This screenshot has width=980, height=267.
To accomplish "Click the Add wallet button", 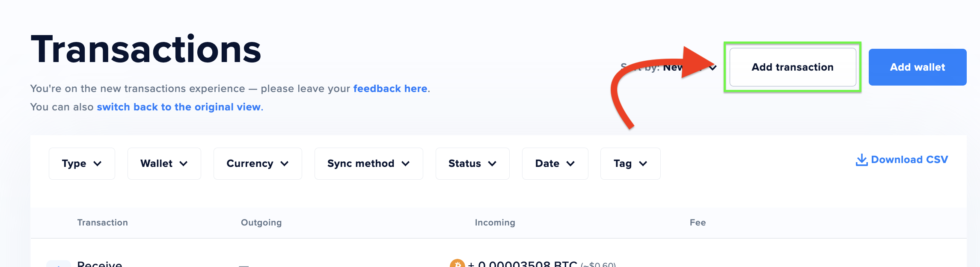I will click(918, 67).
